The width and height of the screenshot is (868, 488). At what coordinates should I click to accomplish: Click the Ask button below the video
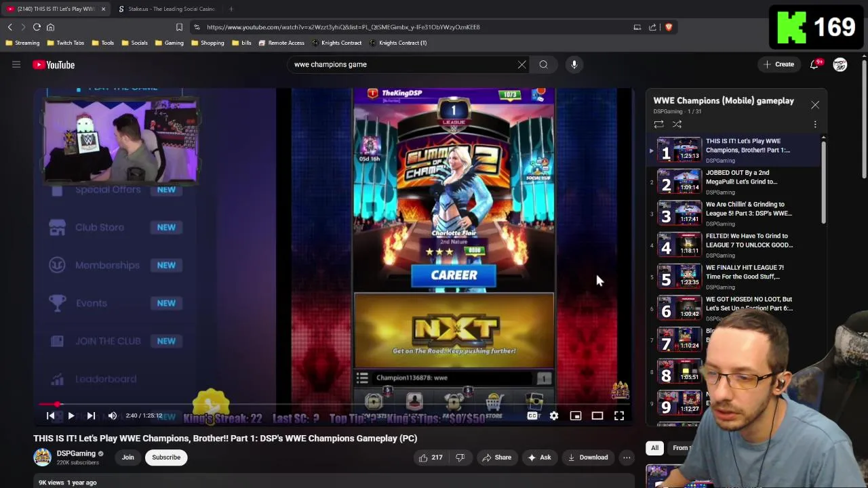pyautogui.click(x=538, y=457)
